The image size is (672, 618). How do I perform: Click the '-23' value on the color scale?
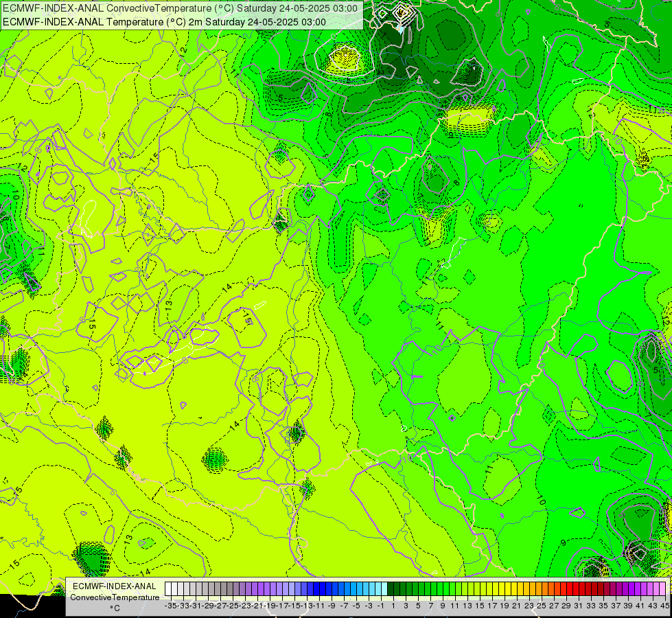coord(245,606)
